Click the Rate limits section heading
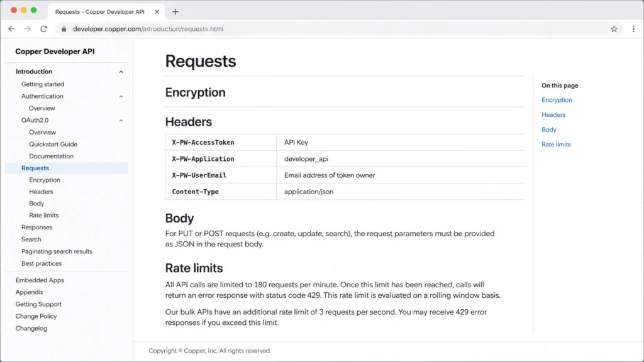This screenshot has width=644, height=362. pos(194,268)
